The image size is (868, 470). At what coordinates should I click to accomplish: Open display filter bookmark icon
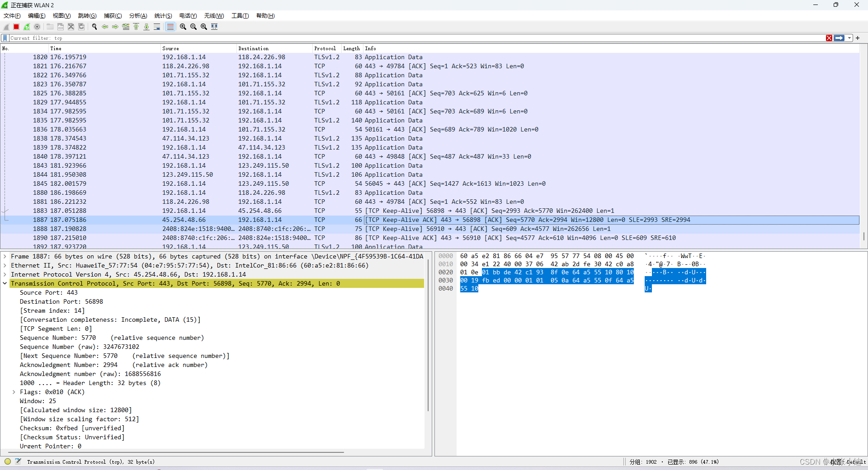pos(5,38)
